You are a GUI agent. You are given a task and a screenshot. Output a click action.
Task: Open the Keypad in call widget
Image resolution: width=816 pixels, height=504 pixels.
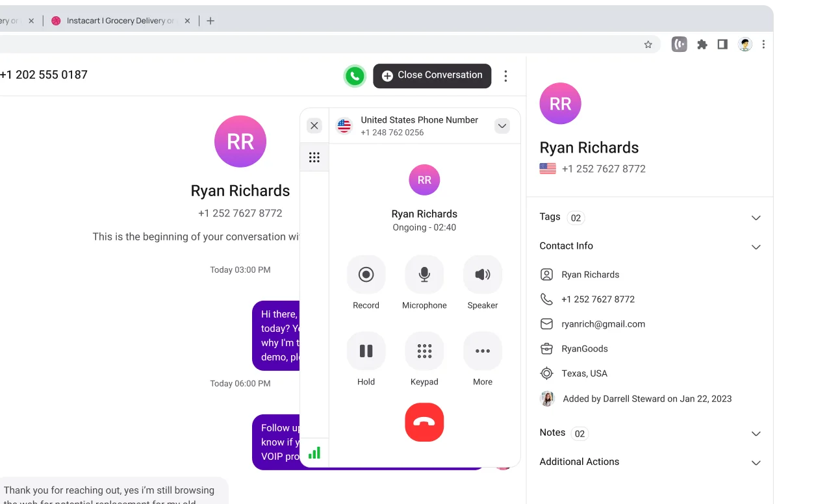point(424,351)
